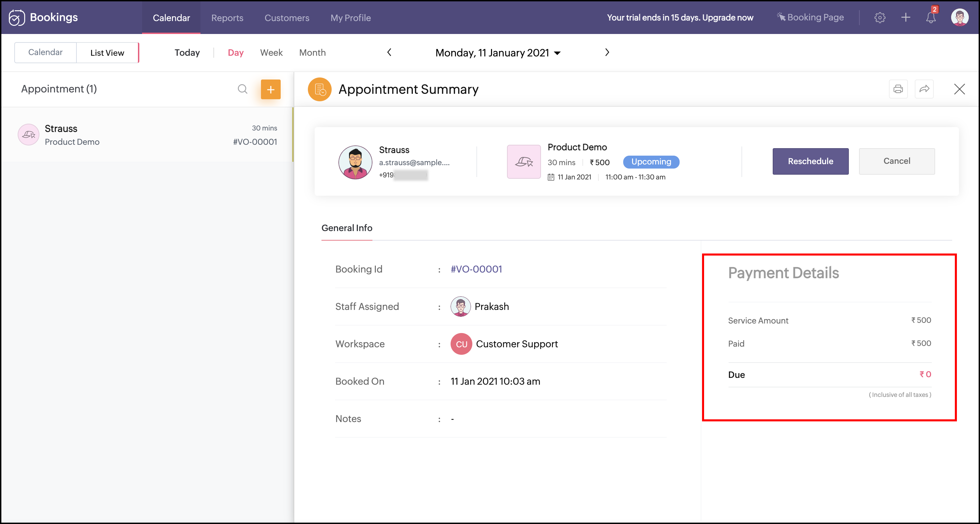The width and height of the screenshot is (980, 524).
Task: Click the Reschedule button
Action: [x=810, y=161]
